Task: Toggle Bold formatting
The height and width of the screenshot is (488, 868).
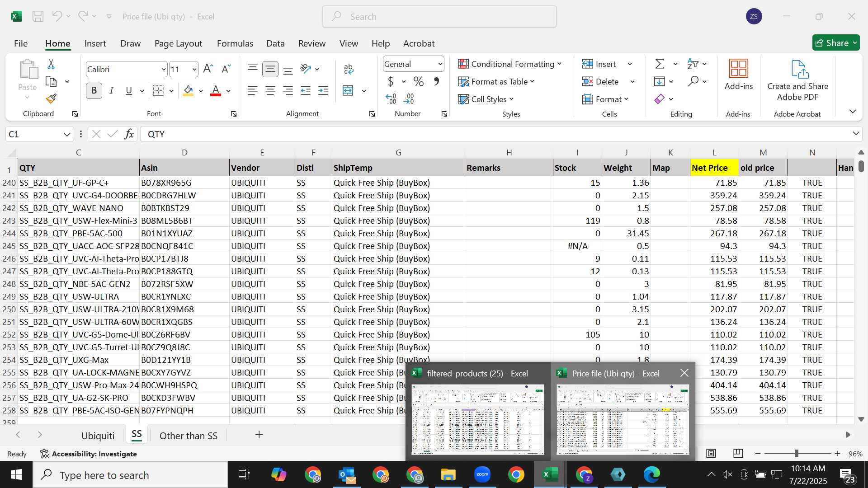Action: click(94, 91)
